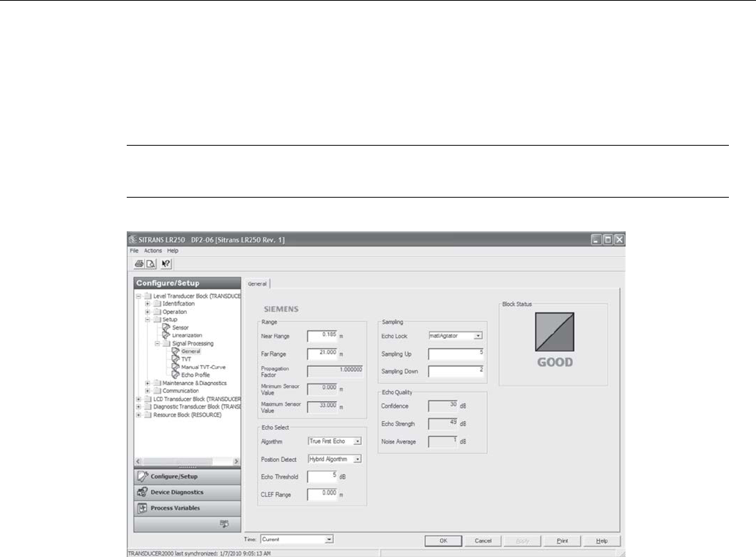Select the Echo Profile tree item
Image resolution: width=756 pixels, height=557 pixels.
coord(196,375)
